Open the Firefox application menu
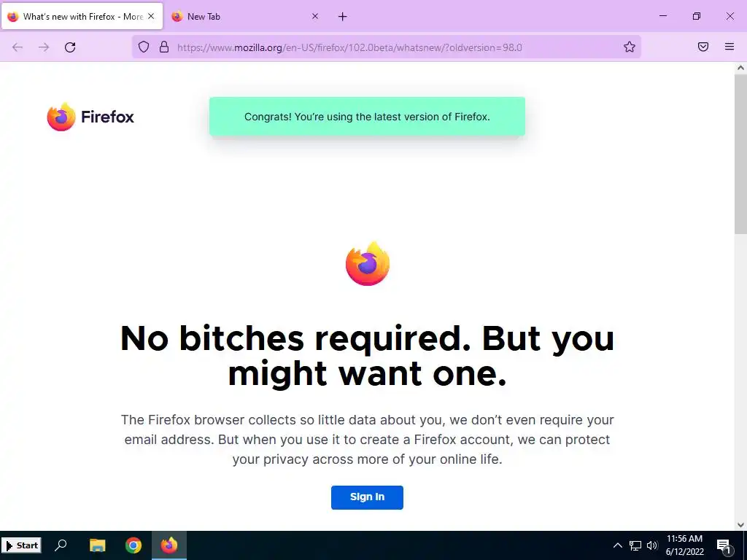The width and height of the screenshot is (747, 560). click(729, 47)
